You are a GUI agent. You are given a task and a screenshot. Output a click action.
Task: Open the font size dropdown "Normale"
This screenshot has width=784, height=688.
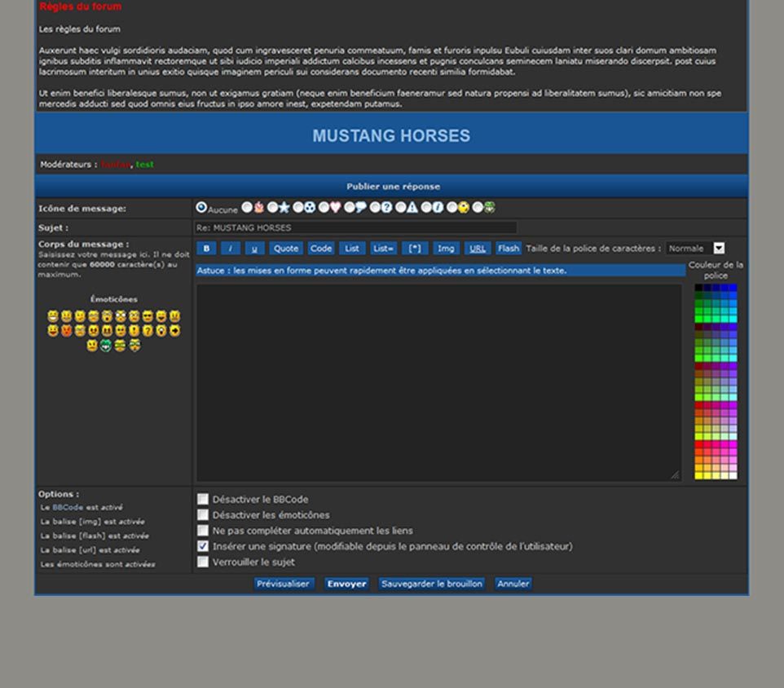(695, 249)
